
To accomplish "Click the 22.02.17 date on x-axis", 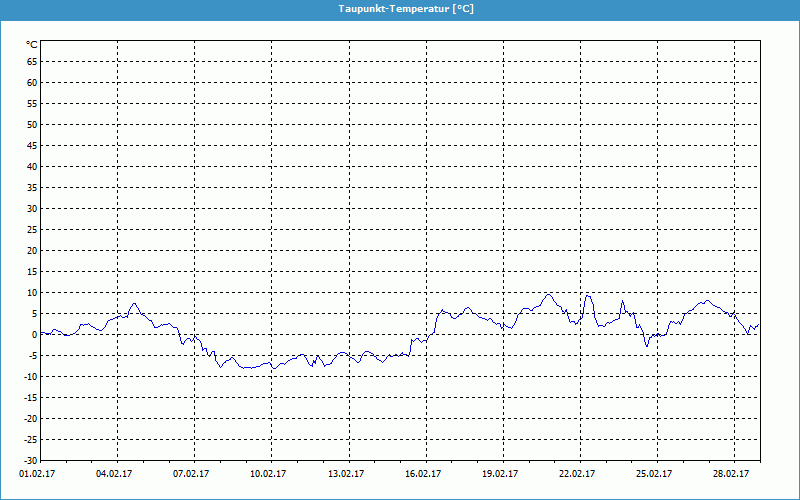I will pos(577,475).
